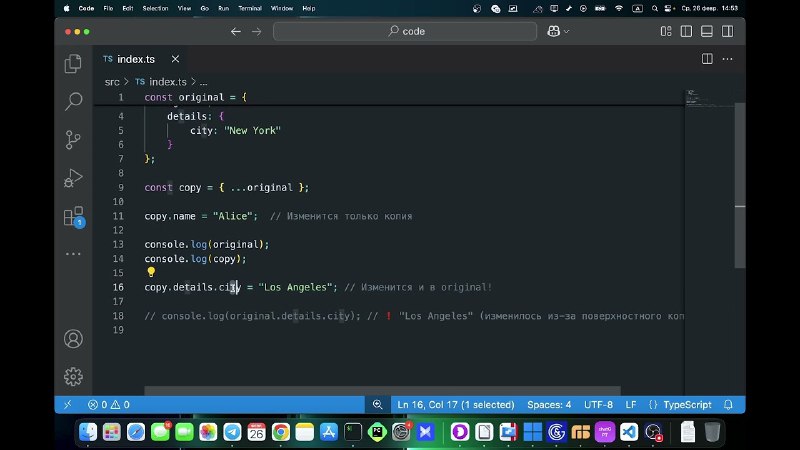800x450 pixels.
Task: Expand the '...' breadcrumb symbol segment
Action: tap(204, 82)
